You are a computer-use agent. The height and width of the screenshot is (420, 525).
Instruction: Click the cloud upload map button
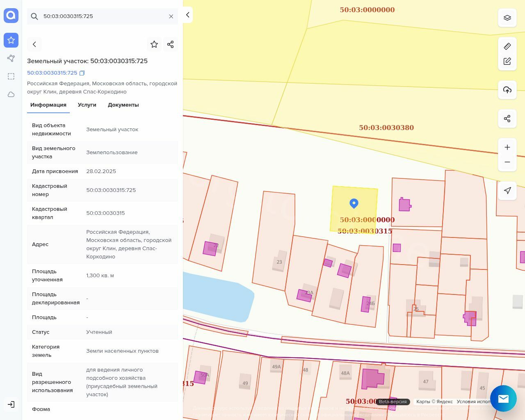507,90
